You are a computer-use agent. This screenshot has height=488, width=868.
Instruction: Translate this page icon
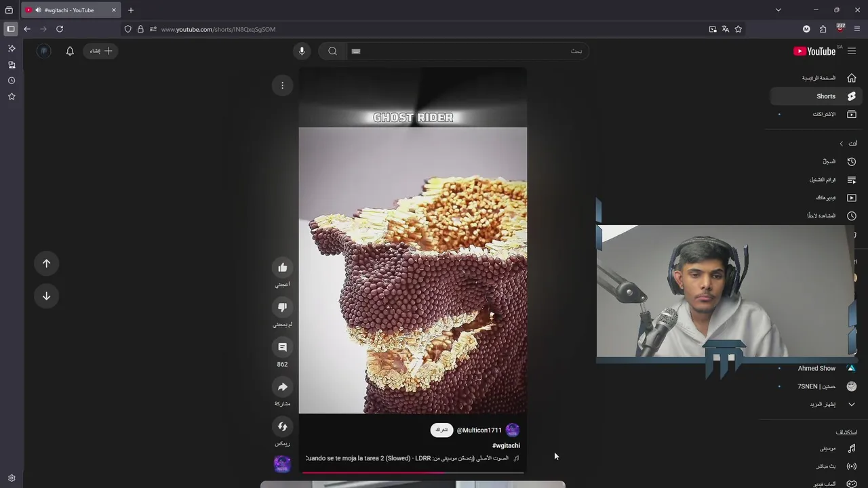click(x=726, y=29)
